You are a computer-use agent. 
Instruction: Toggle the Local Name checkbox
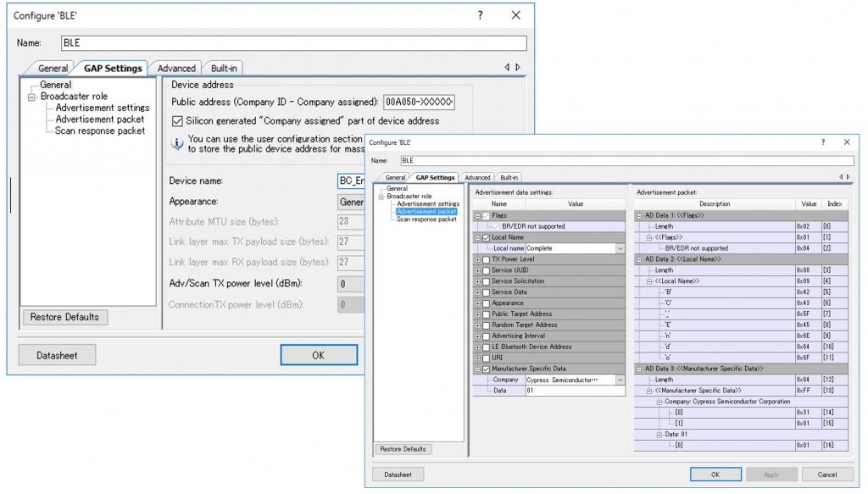(486, 237)
